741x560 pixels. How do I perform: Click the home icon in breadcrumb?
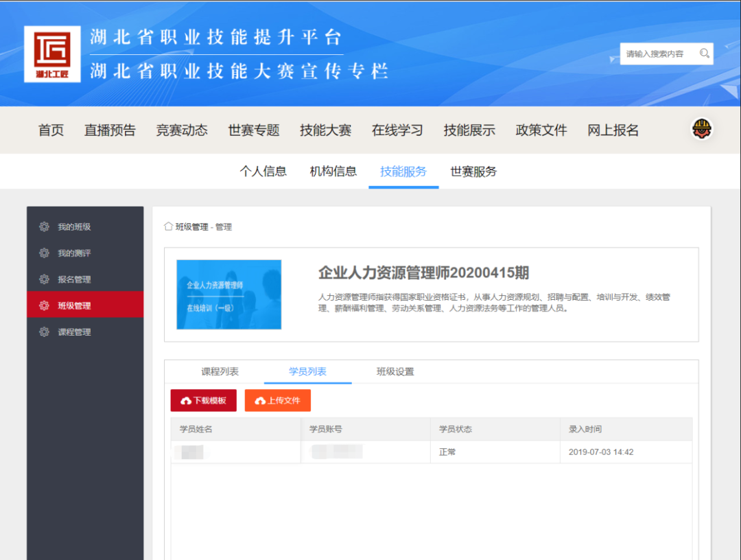click(168, 226)
